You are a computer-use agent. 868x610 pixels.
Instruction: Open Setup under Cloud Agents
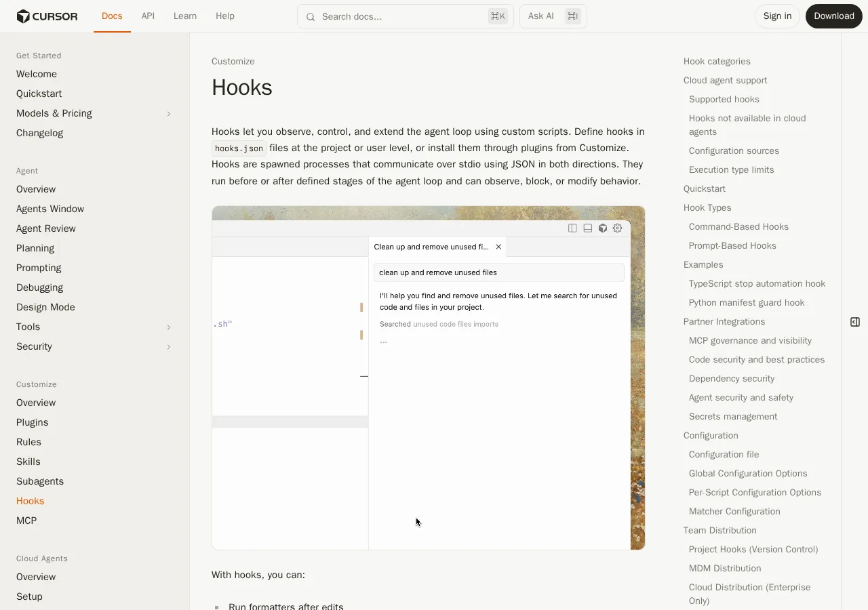29,596
